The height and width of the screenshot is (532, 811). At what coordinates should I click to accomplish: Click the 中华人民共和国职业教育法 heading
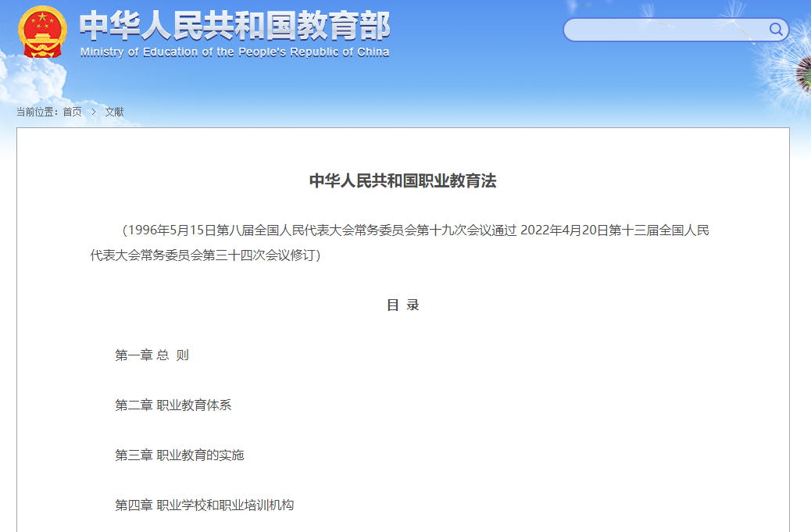click(x=403, y=180)
